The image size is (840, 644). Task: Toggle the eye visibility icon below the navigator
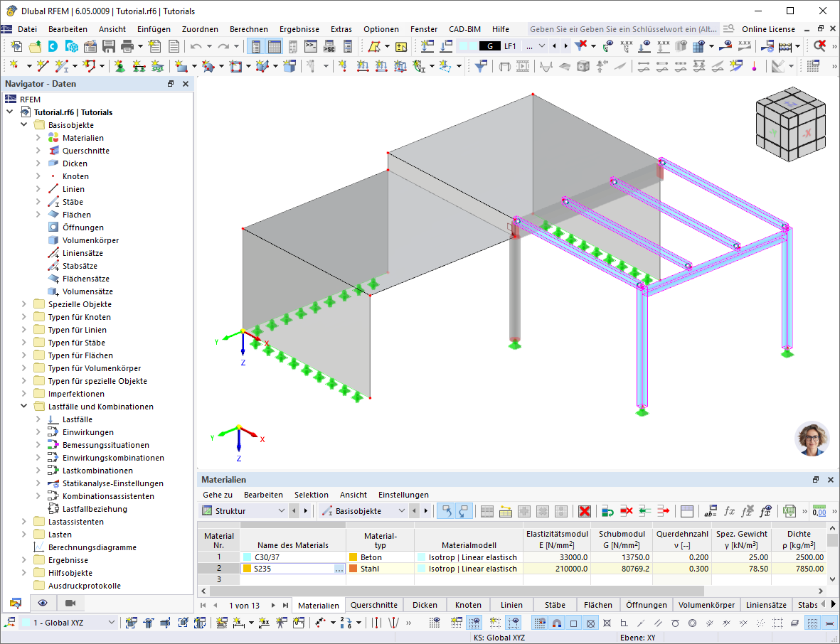click(x=43, y=603)
